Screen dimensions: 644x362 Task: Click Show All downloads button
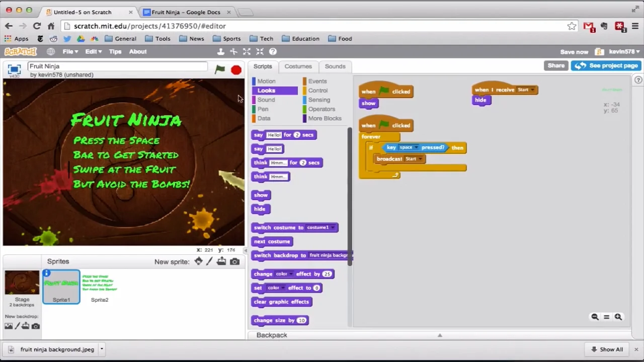(x=607, y=349)
